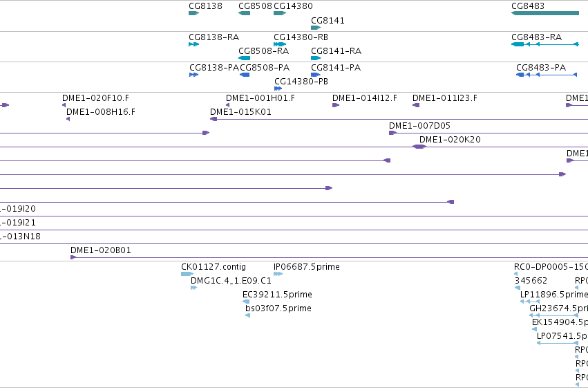Viewport: 588px width, 388px height.
Task: Select the CG8138 gene label
Action: 205,6
